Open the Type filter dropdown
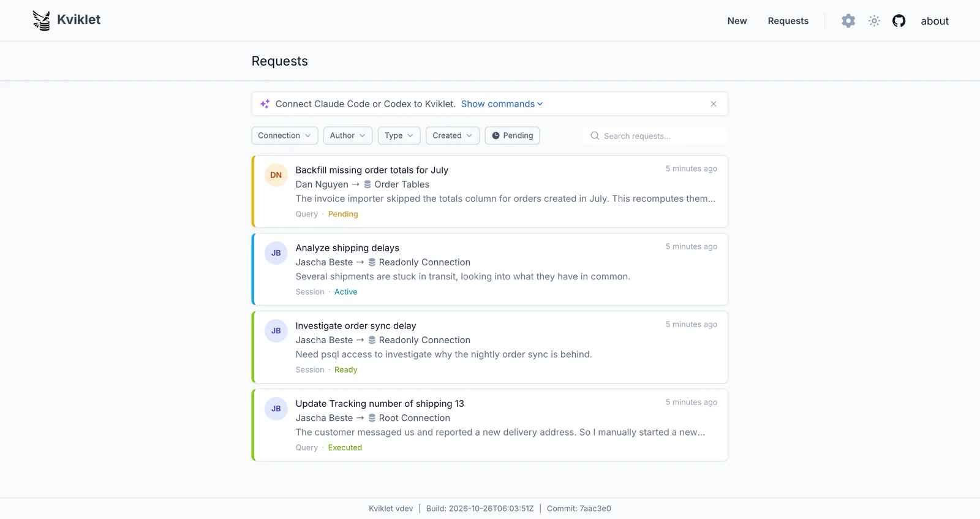The width and height of the screenshot is (980, 519). (x=399, y=136)
